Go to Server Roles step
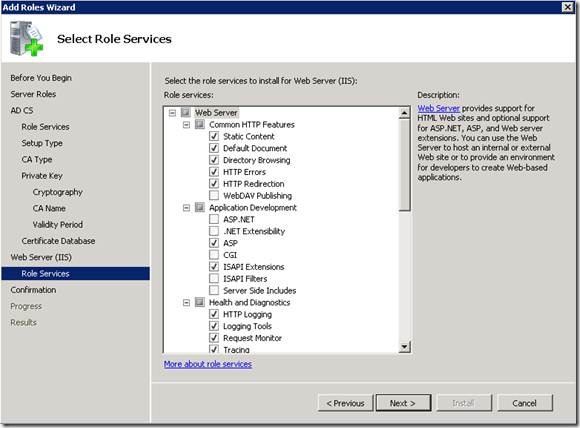The width and height of the screenshot is (580, 428). pyautogui.click(x=33, y=94)
